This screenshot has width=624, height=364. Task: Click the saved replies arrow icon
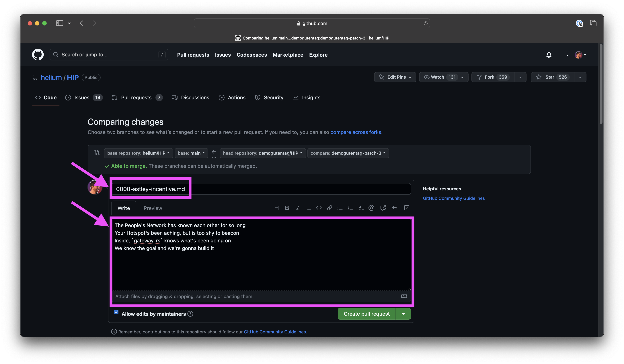click(395, 208)
